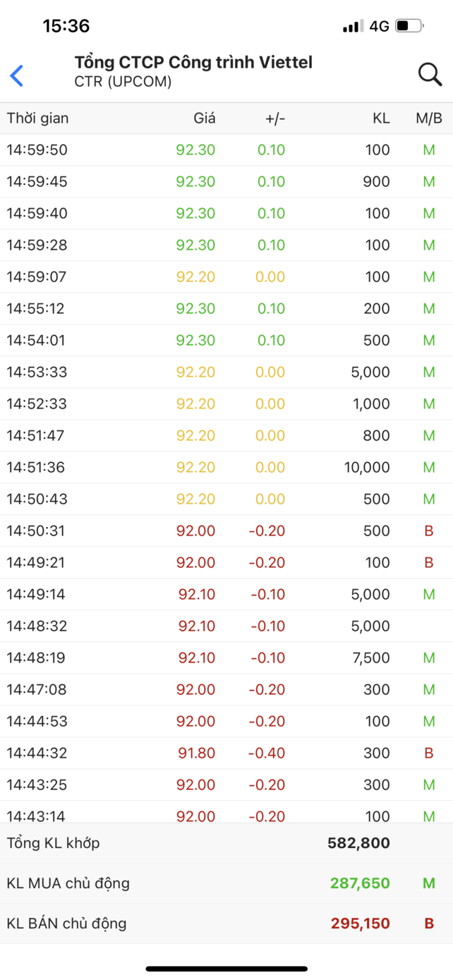453x980 pixels.
Task: Tap the 15:36 clock in status bar
Action: pos(66,26)
